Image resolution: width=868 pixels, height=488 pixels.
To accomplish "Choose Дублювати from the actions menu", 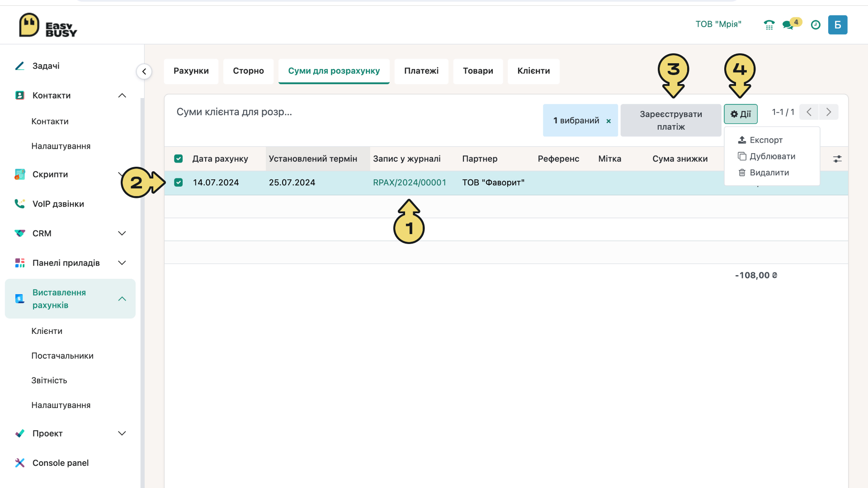I will click(772, 156).
